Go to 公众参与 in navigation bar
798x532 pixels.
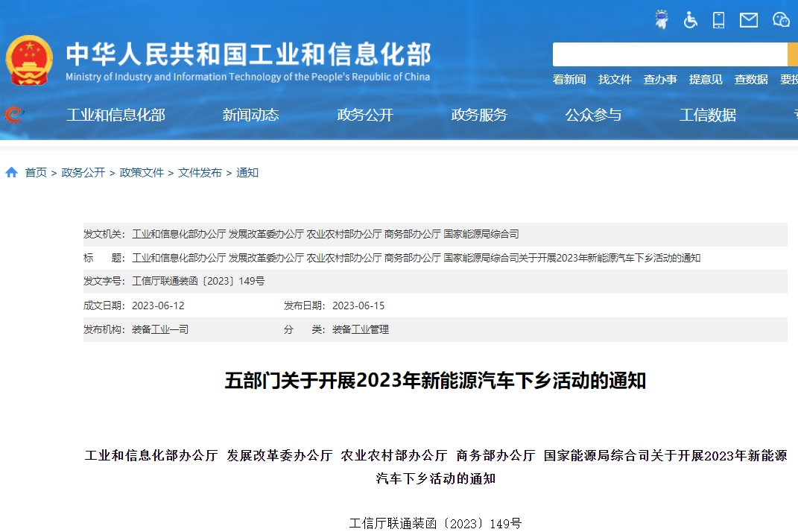click(593, 115)
